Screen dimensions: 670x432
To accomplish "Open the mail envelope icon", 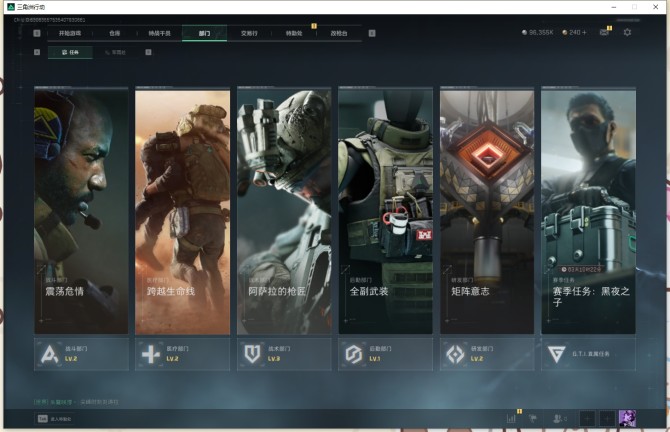I will coord(604,32).
